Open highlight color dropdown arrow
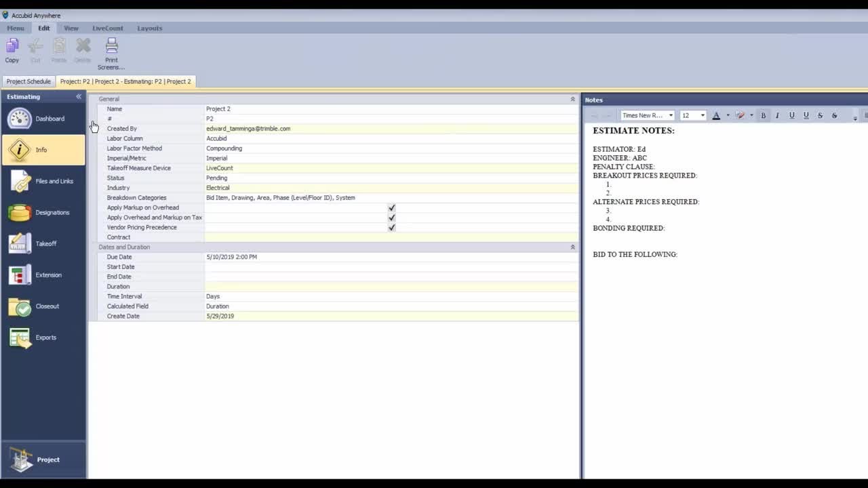The height and width of the screenshot is (488, 868). click(x=751, y=115)
